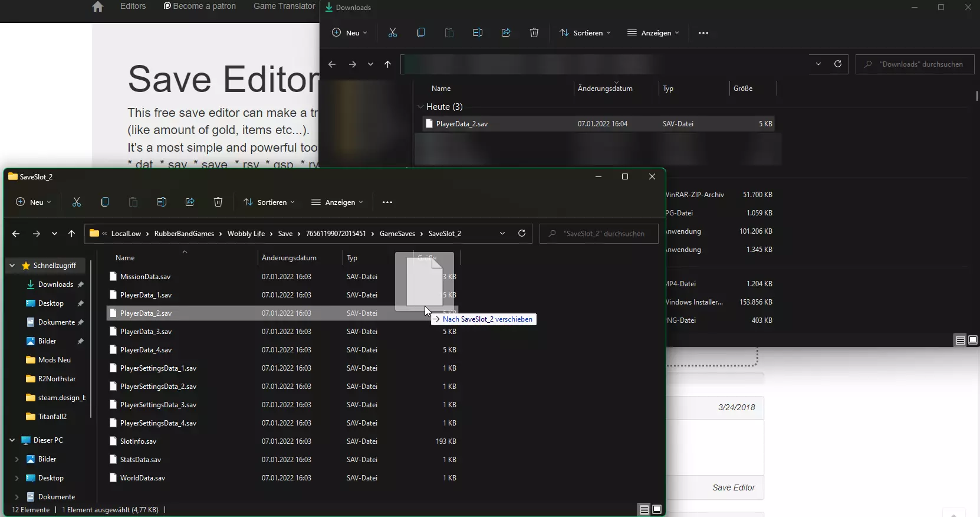This screenshot has width=980, height=517.
Task: Open the Editors menu on the website
Action: (x=133, y=6)
